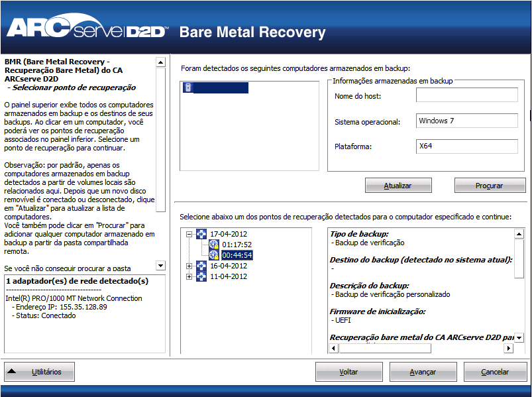Click Cancelar to abort the recovery
This screenshot has width=532, height=397.
pyautogui.click(x=494, y=371)
